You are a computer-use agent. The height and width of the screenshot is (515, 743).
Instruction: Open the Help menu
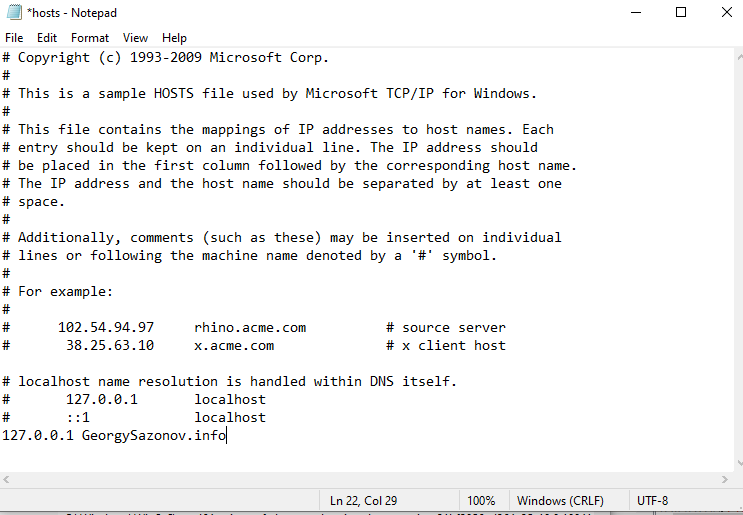tap(174, 38)
